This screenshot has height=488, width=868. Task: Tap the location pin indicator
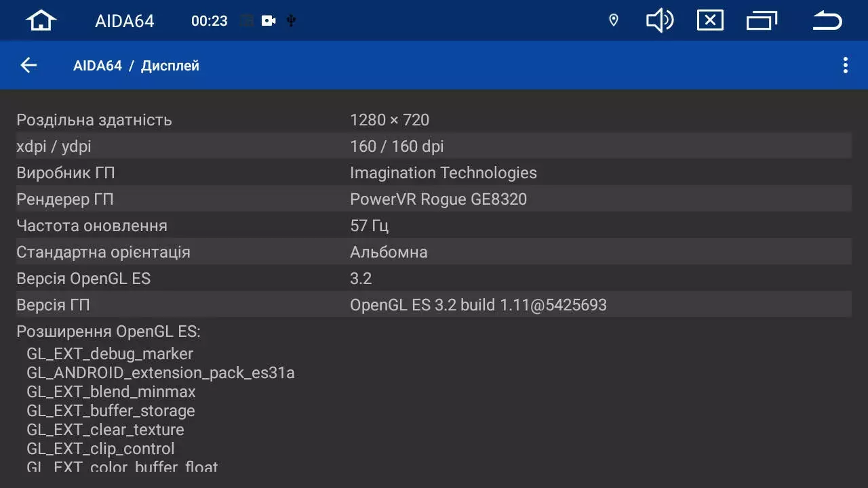pos(614,20)
